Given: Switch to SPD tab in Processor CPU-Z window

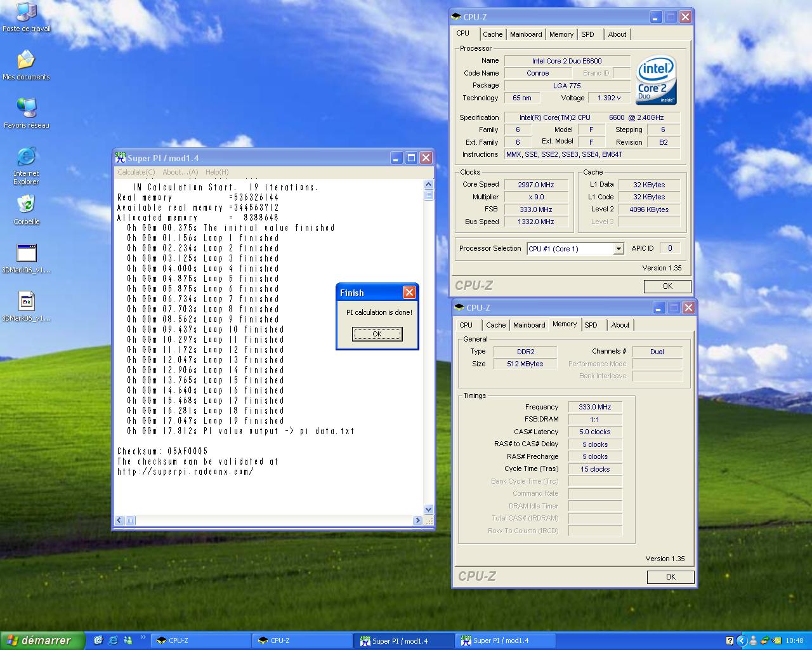Looking at the screenshot, I should [588, 34].
